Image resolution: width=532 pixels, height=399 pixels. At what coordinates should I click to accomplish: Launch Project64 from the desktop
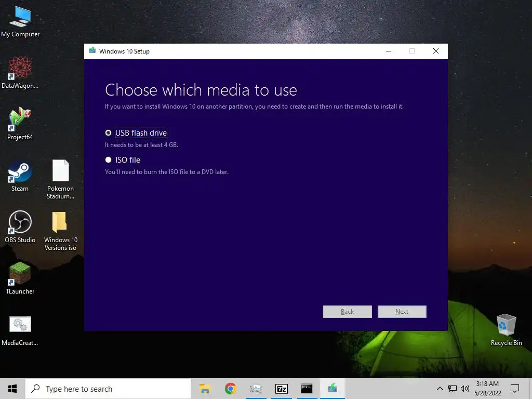point(20,124)
